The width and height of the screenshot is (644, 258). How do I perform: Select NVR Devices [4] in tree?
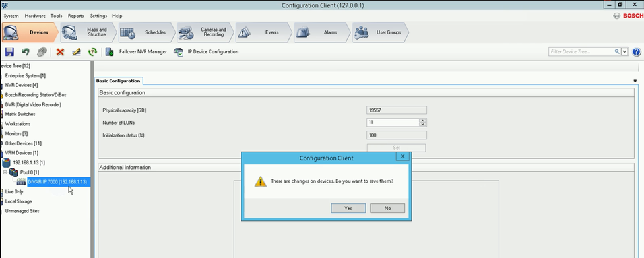(21, 85)
